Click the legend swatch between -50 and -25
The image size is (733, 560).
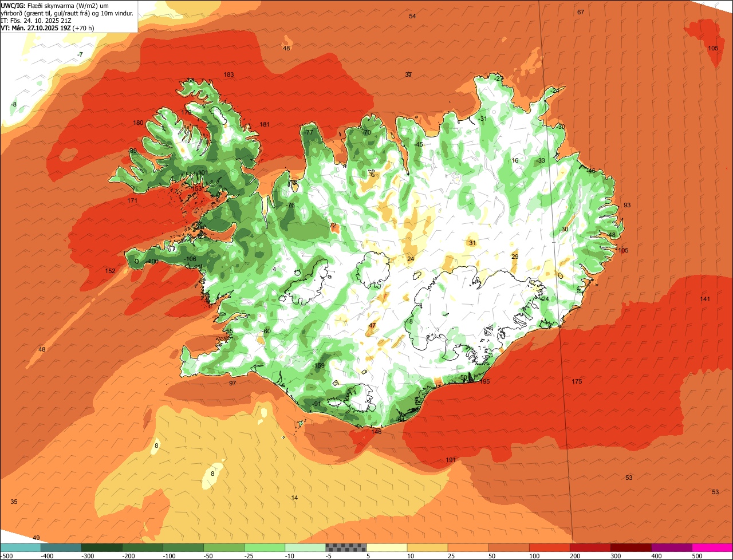coord(224,547)
